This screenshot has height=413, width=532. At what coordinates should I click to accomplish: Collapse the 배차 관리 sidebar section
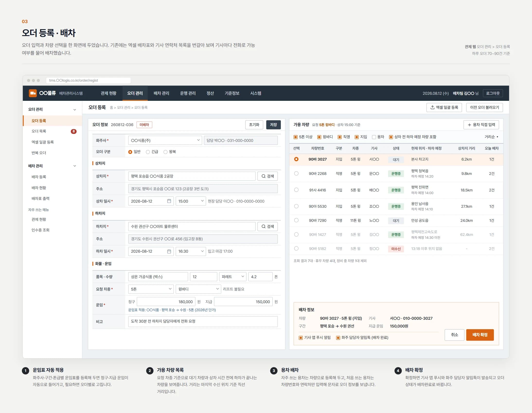pos(75,166)
